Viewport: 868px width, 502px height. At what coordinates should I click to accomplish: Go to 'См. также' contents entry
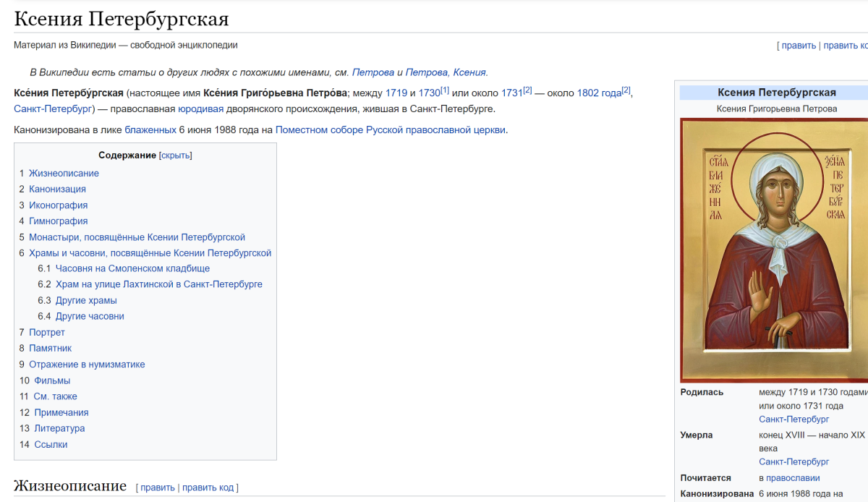(56, 396)
